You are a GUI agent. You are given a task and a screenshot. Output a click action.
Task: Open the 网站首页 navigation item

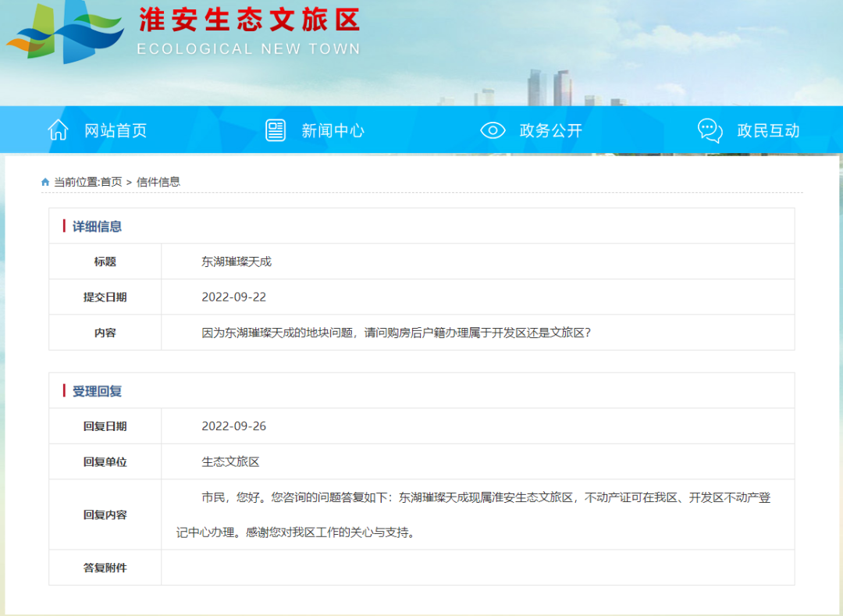tap(116, 131)
